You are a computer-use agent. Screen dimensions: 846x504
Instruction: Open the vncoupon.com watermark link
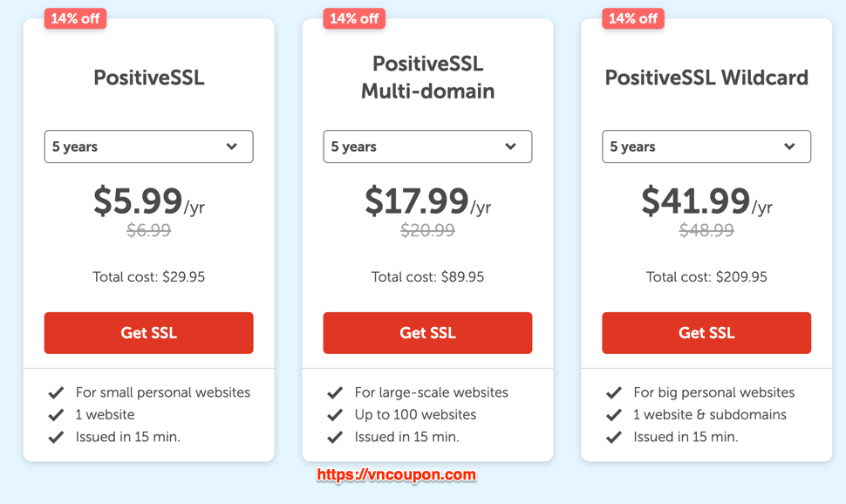397,475
